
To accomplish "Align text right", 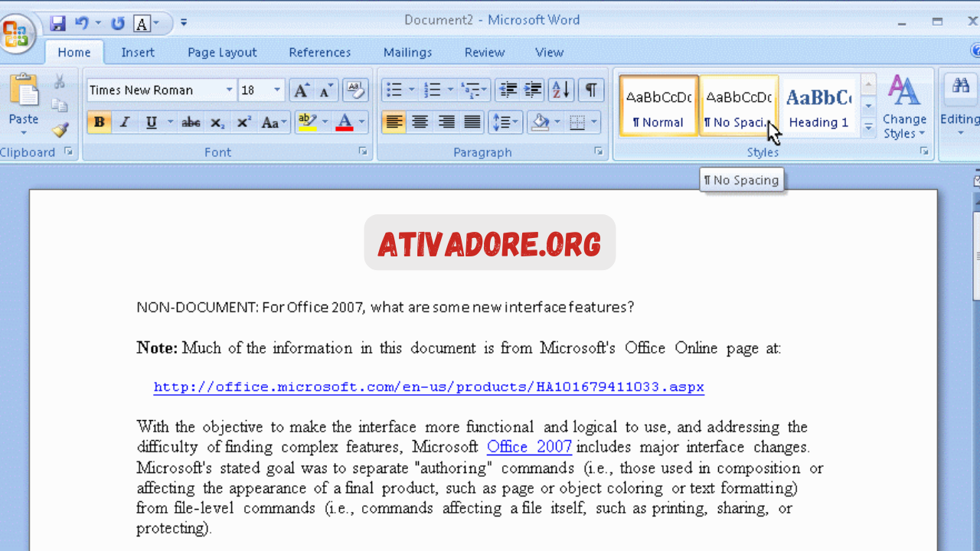I will click(446, 122).
